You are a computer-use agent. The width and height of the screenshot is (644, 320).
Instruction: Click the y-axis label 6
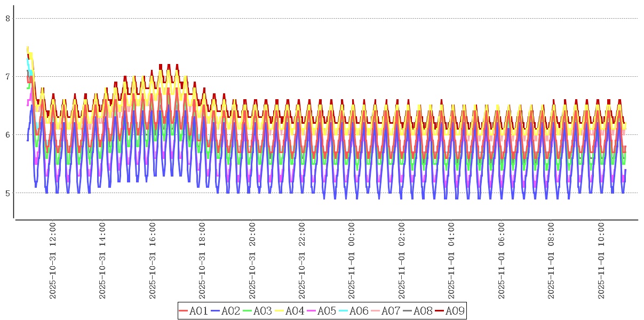tap(7, 134)
